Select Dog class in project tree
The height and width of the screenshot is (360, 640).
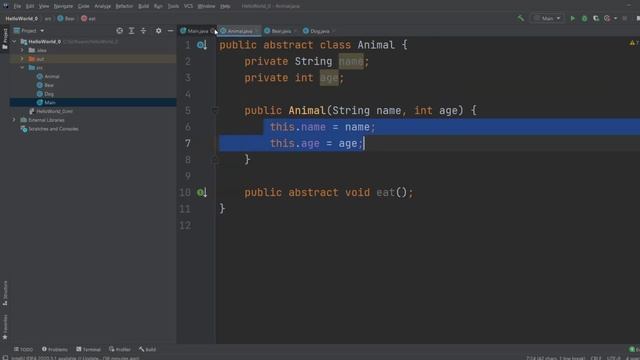[x=45, y=94]
